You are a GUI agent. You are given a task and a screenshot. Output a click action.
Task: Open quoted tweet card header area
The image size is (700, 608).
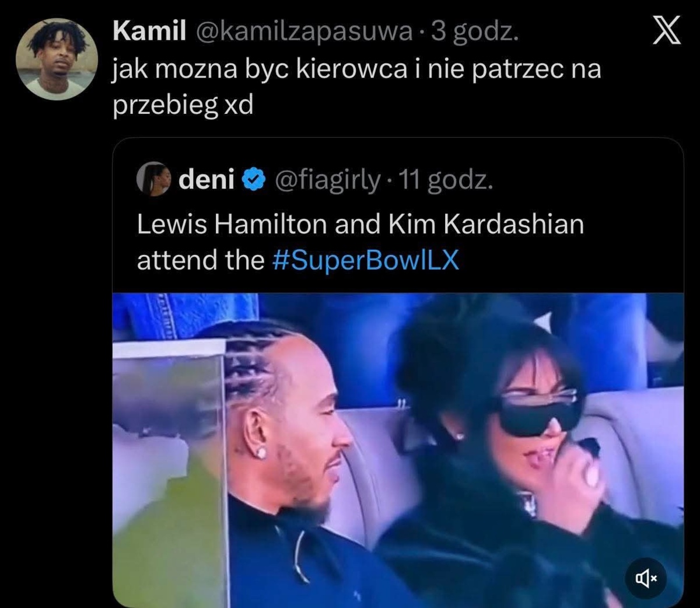316,180
